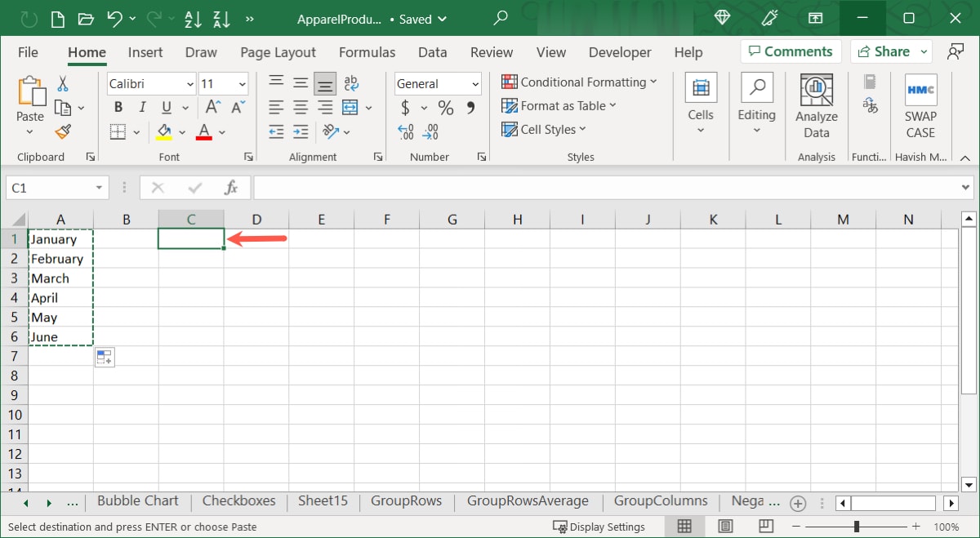Run the SWAP CASE macro icon
980x538 pixels.
(920, 91)
